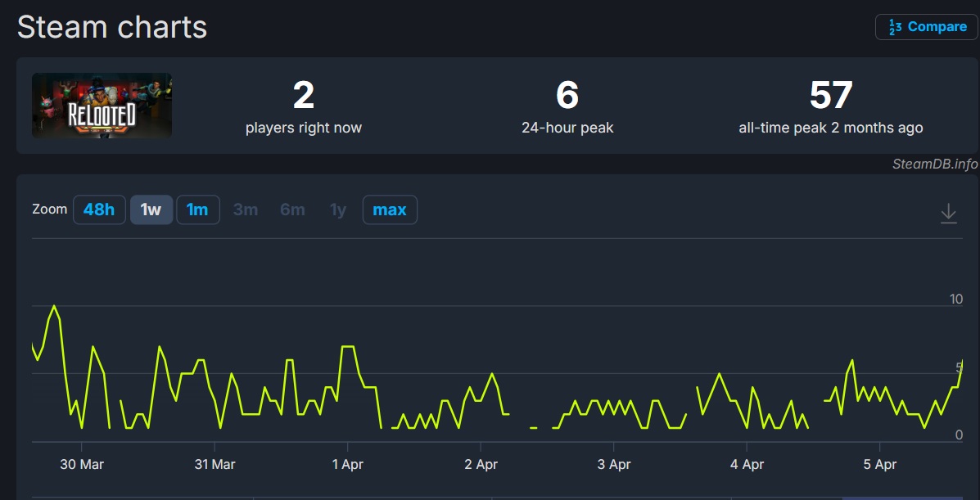Set zoom to 48h
The height and width of the screenshot is (500, 980).
(99, 210)
